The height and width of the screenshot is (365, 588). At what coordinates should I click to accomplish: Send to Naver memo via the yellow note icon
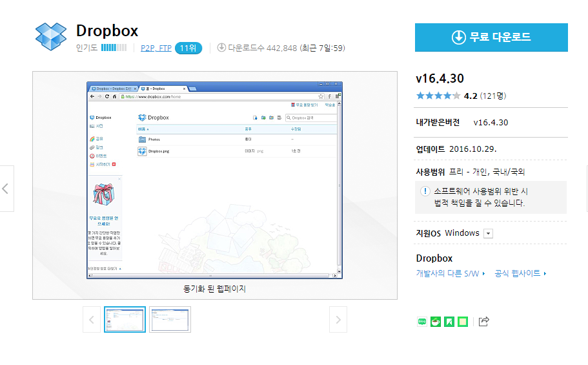pyautogui.click(x=463, y=322)
